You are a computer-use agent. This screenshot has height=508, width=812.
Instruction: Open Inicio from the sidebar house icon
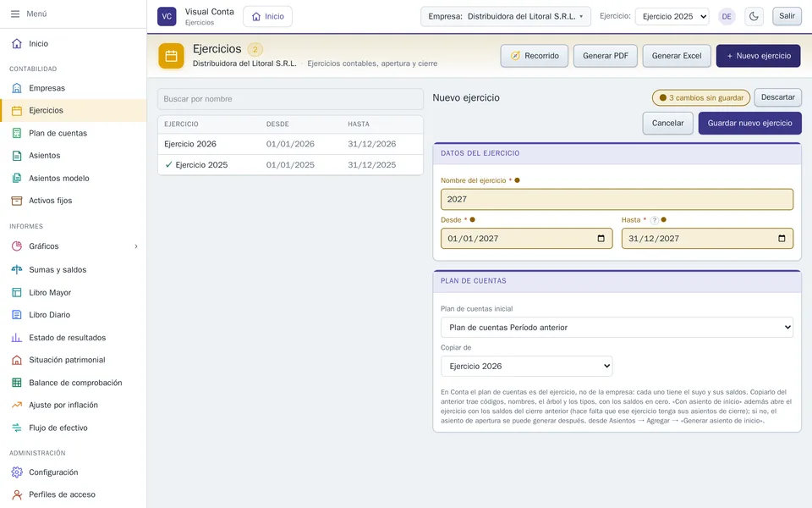(x=17, y=43)
